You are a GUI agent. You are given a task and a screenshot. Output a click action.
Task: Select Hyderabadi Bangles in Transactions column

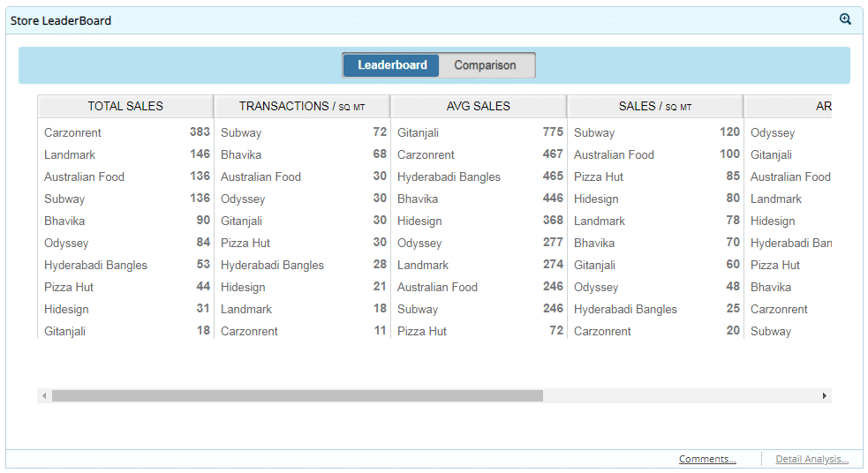(272, 266)
